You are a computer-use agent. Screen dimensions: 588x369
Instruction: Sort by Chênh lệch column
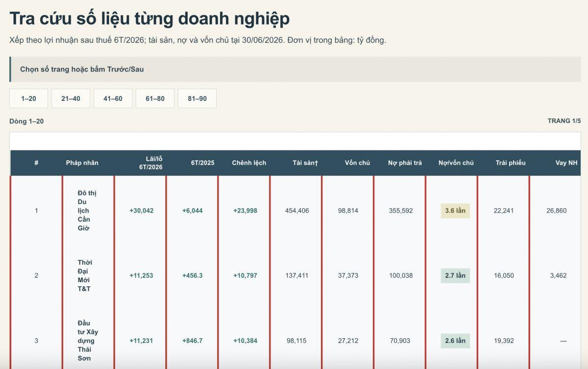(x=249, y=163)
